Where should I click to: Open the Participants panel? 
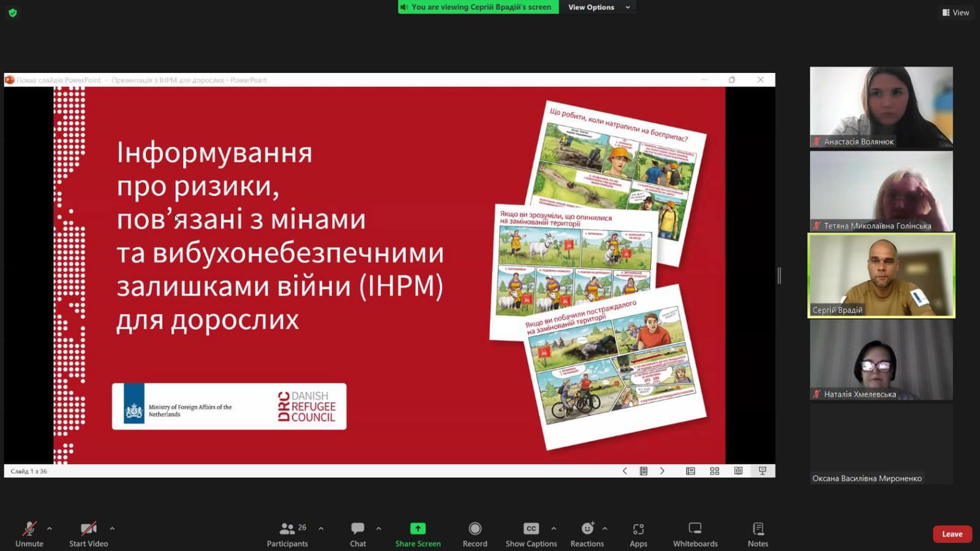(287, 534)
